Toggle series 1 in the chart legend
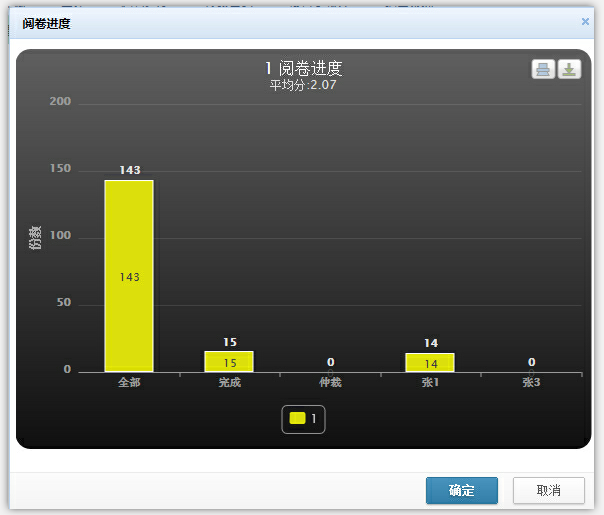604x515 pixels. click(x=303, y=418)
